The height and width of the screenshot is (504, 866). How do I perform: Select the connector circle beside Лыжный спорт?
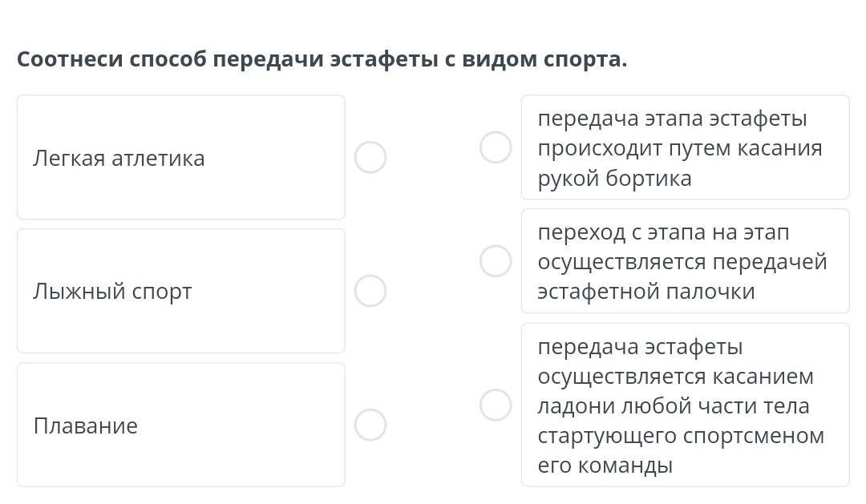tap(370, 291)
